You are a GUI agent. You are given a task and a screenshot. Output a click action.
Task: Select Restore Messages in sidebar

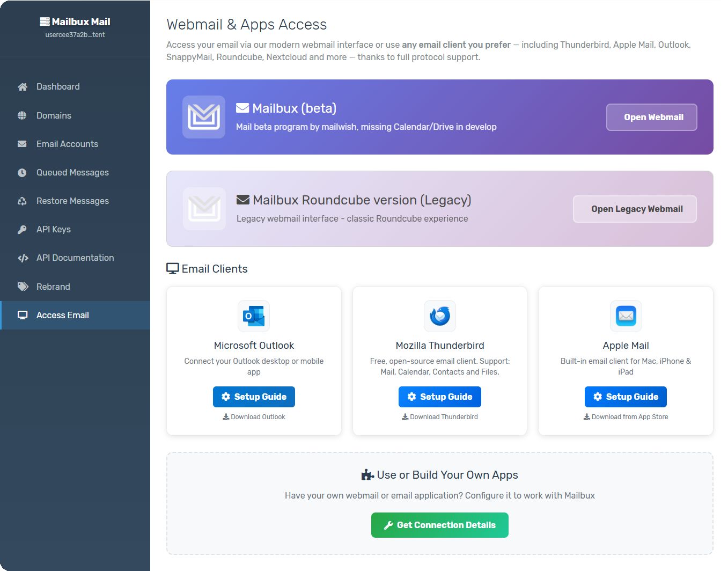click(x=75, y=201)
